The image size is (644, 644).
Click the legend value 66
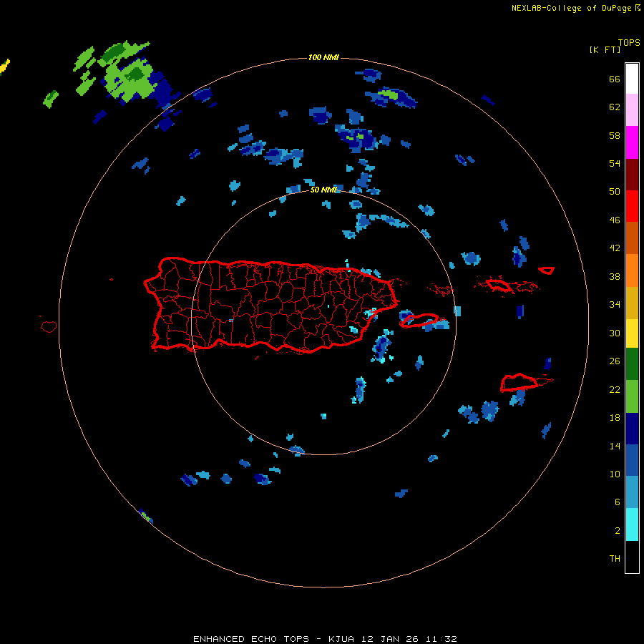point(615,79)
